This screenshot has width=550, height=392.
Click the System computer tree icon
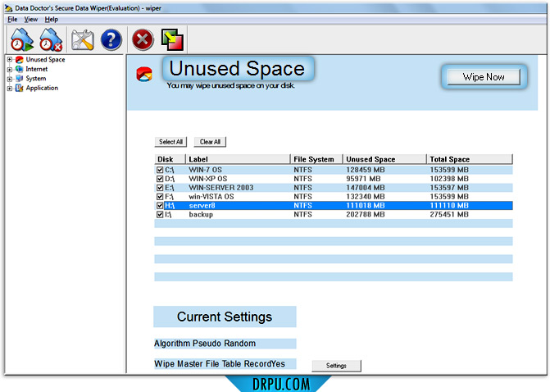point(20,79)
